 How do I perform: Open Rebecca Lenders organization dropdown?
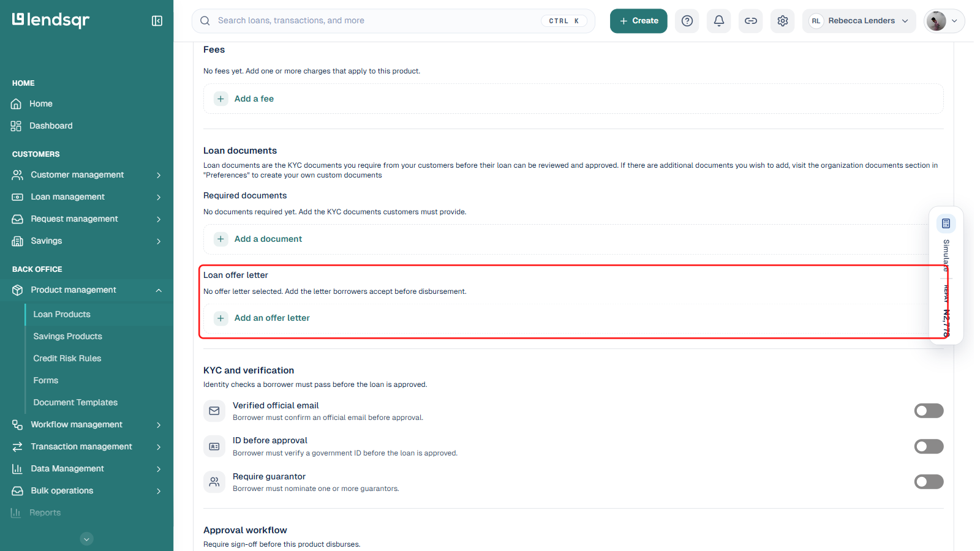tap(859, 21)
